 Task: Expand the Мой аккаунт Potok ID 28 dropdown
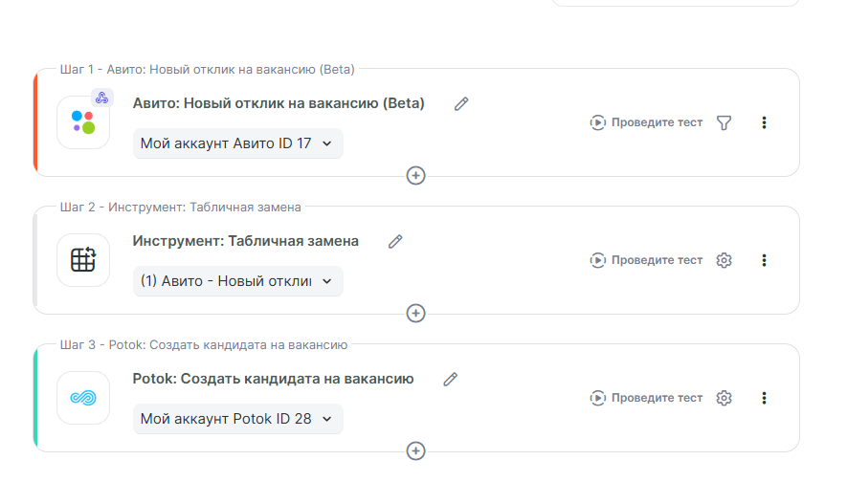[x=237, y=419]
